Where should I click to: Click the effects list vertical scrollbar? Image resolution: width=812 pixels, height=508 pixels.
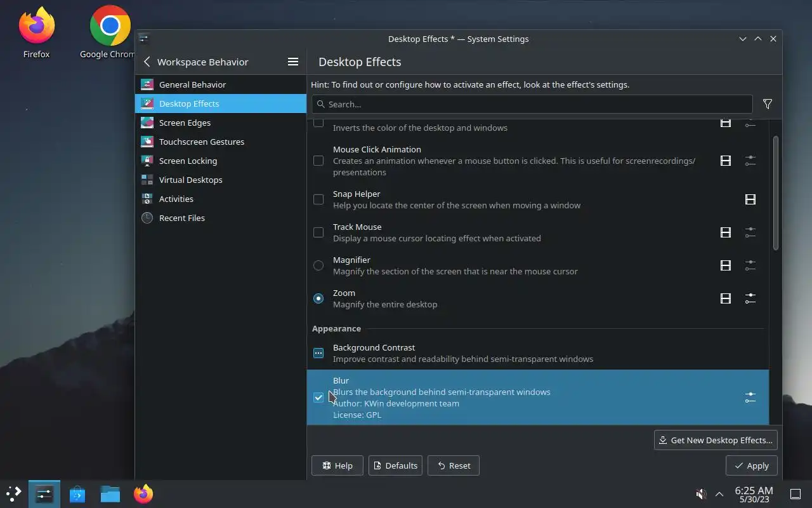775,193
